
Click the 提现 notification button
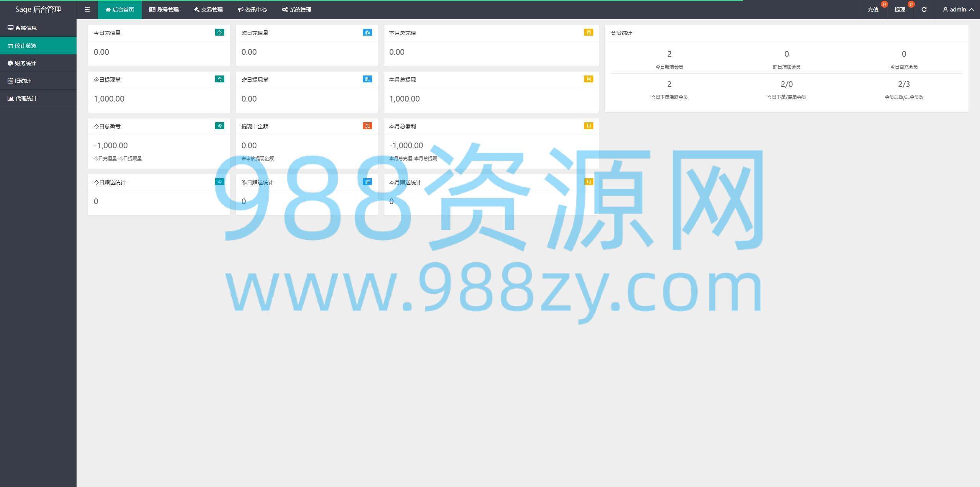pos(900,10)
